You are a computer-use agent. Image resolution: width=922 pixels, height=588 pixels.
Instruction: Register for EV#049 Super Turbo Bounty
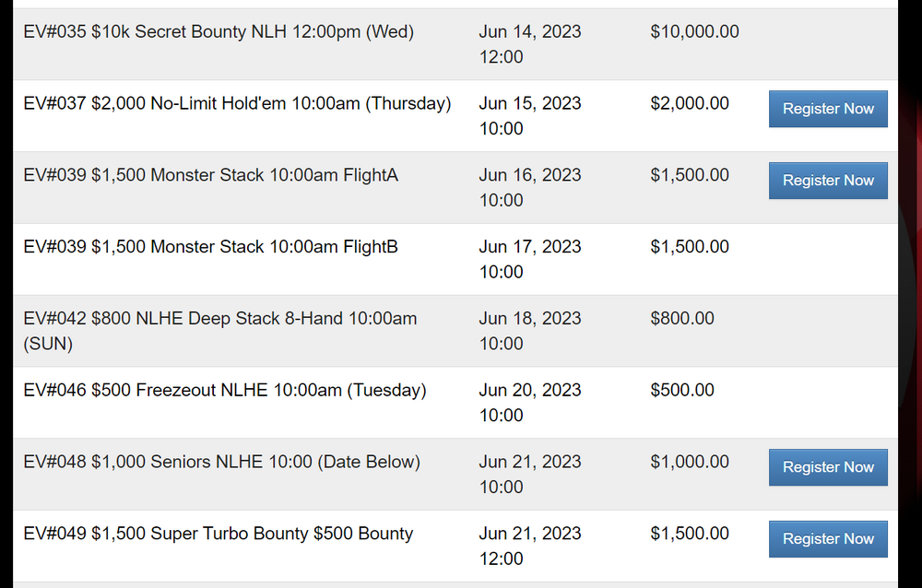(x=828, y=539)
